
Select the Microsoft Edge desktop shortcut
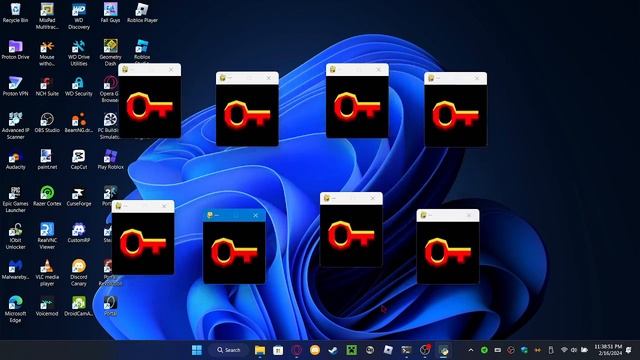pyautogui.click(x=15, y=310)
